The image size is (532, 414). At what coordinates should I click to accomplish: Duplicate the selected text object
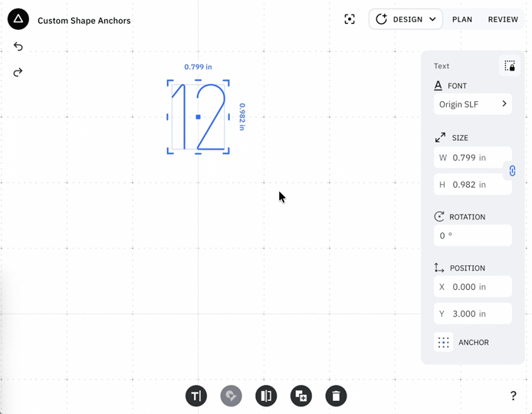(x=301, y=396)
